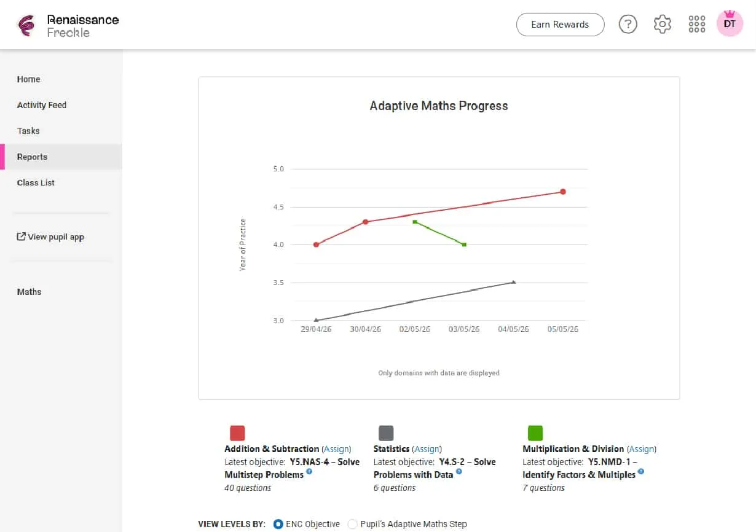756x532 pixels.
Task: Open the Activity Feed sidebar item
Action: [42, 105]
